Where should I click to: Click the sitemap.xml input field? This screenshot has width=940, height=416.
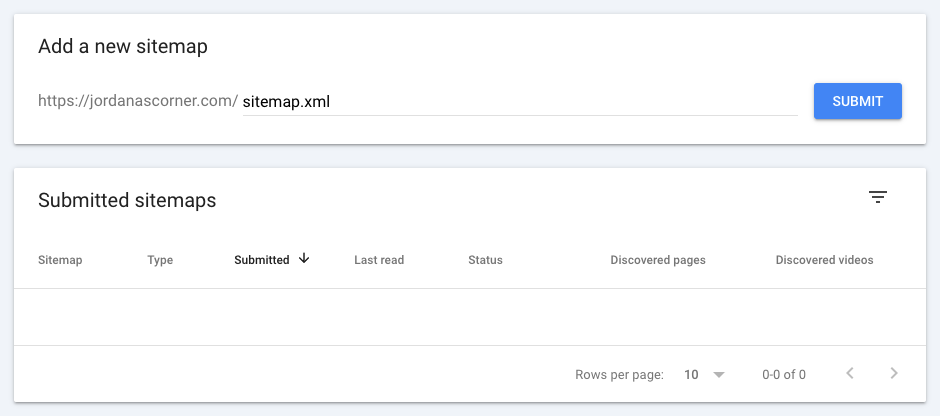tap(518, 101)
